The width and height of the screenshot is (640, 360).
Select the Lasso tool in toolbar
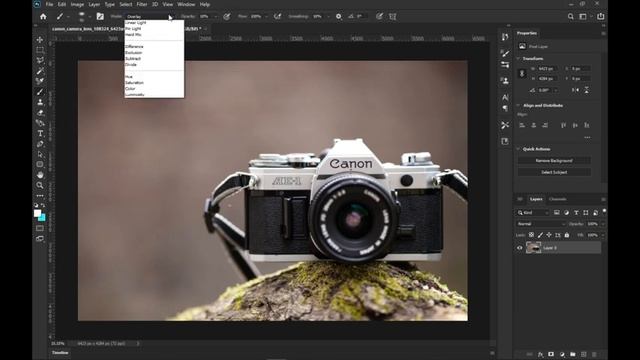40,60
